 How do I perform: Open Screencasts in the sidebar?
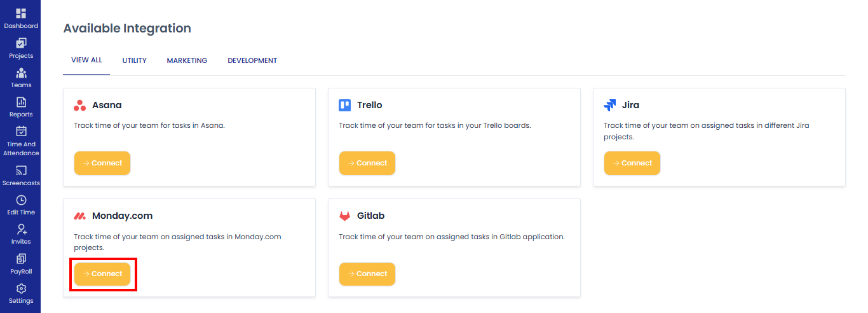click(x=21, y=170)
